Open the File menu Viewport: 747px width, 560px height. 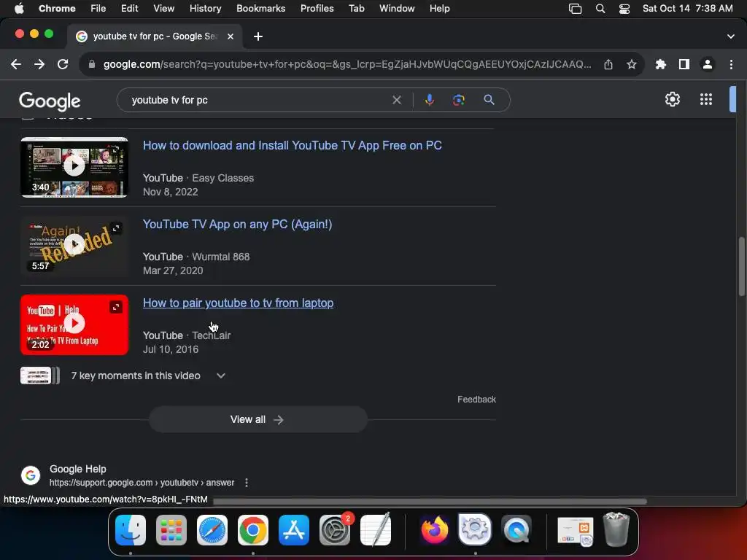point(98,9)
